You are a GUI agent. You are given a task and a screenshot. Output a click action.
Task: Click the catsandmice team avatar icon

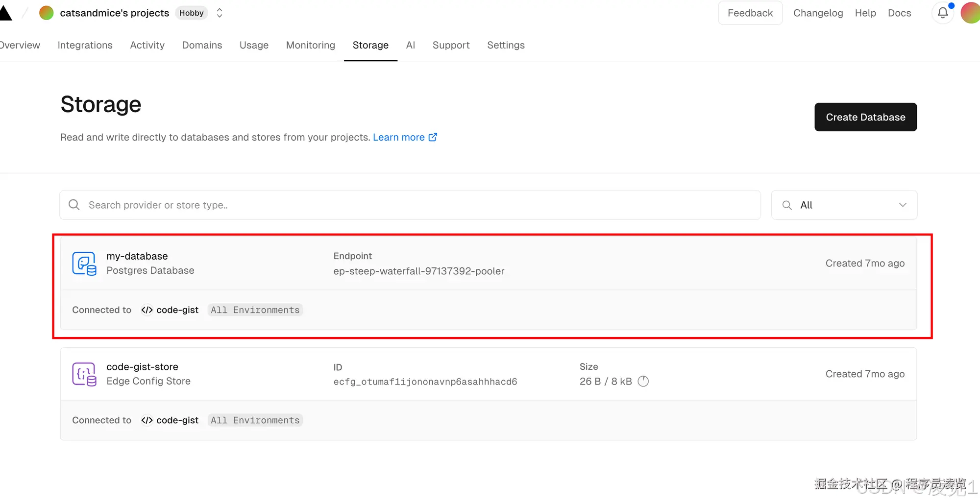tap(47, 13)
